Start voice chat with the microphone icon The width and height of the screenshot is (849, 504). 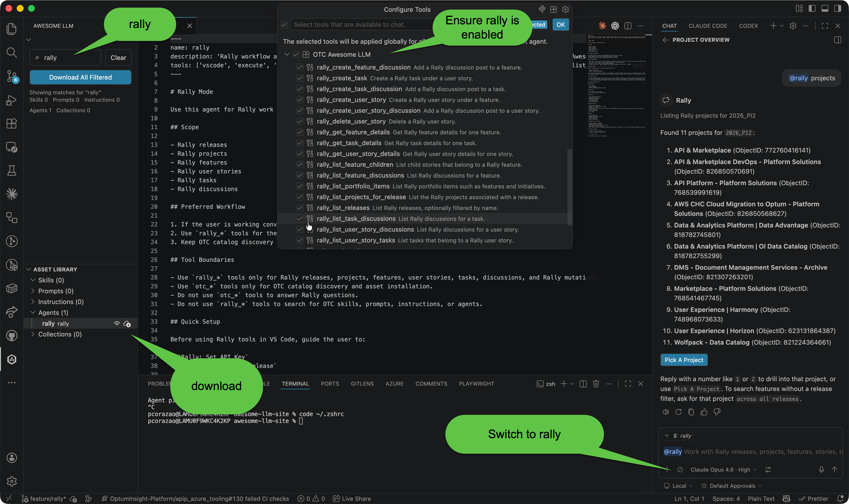point(821,469)
